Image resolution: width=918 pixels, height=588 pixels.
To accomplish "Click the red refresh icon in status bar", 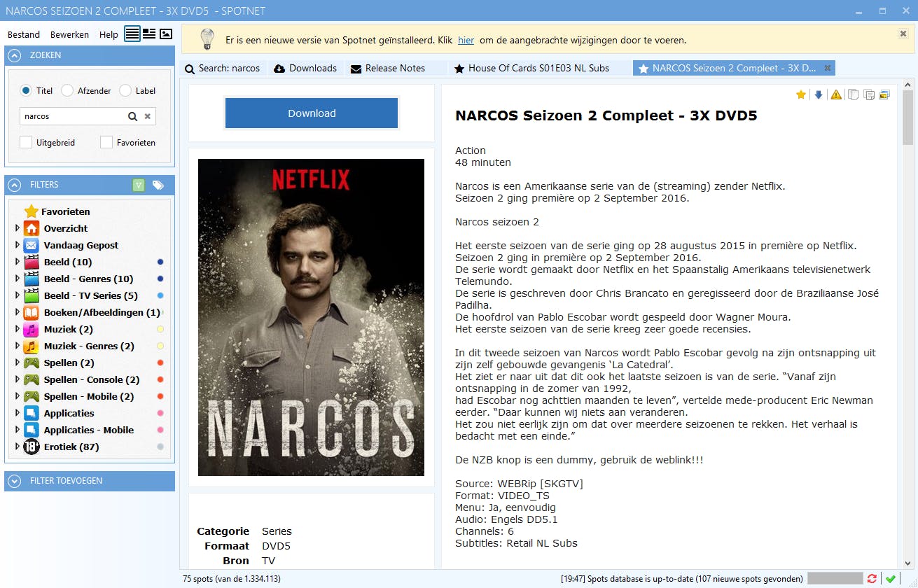I will tap(872, 579).
